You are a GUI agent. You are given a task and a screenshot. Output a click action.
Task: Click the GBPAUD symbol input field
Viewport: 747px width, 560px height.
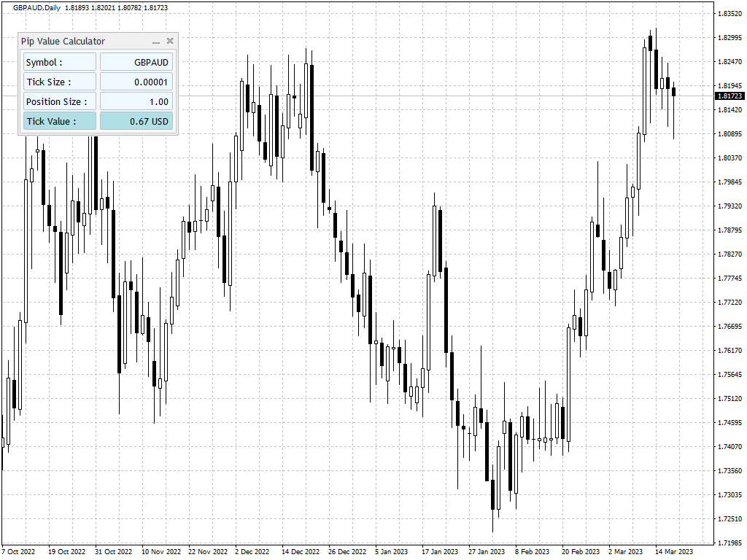click(x=136, y=63)
